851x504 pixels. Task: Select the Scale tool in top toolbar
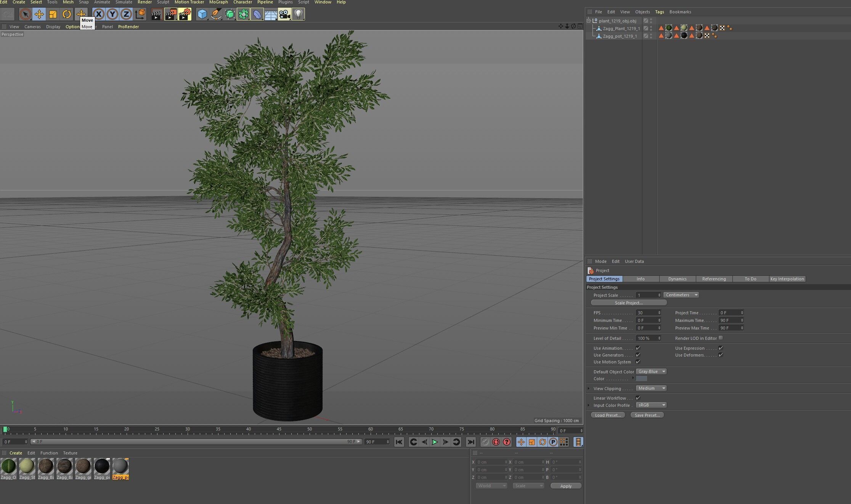point(53,14)
